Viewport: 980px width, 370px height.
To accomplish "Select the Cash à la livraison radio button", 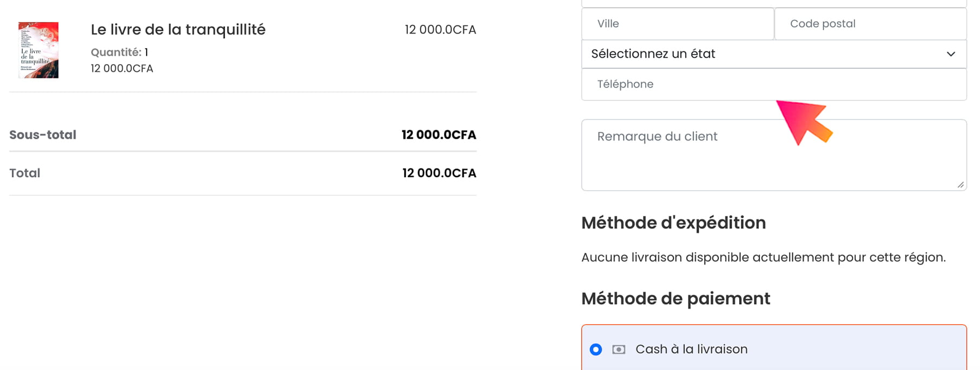I will pyautogui.click(x=595, y=349).
